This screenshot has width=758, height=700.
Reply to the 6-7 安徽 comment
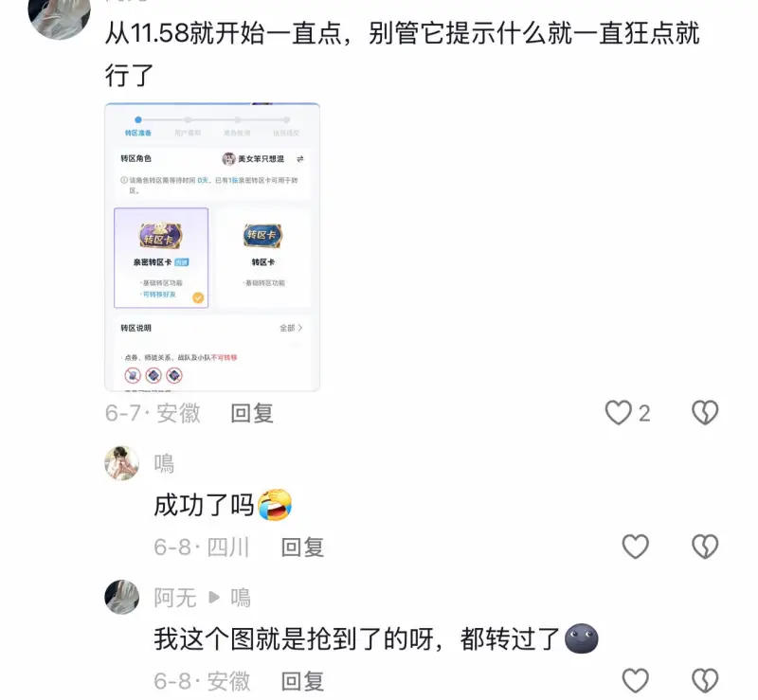[x=252, y=413]
